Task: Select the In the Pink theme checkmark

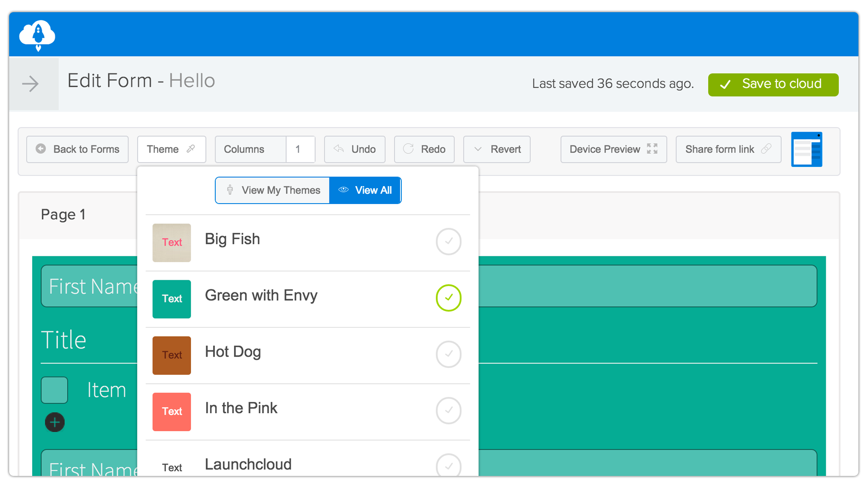Action: (448, 410)
